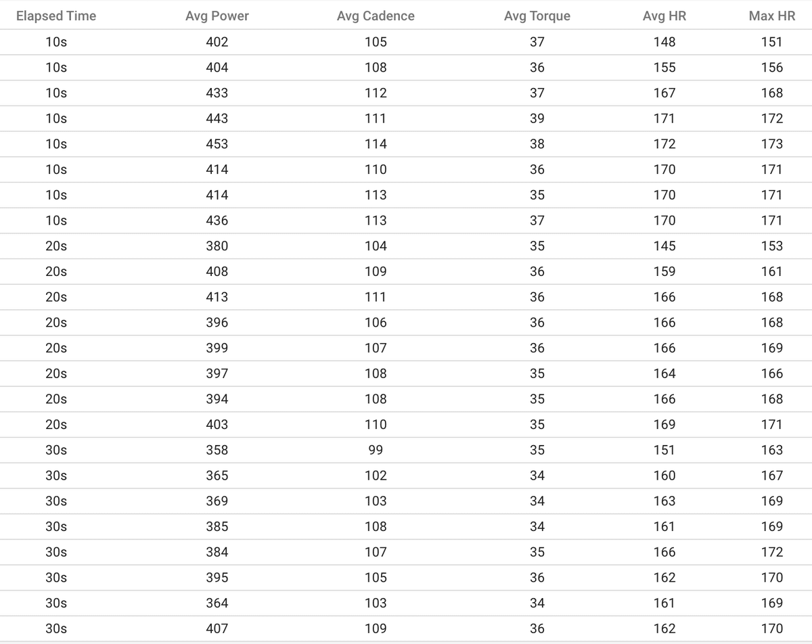The width and height of the screenshot is (812, 644).
Task: Click the Avg Torque column header
Action: pyautogui.click(x=537, y=16)
